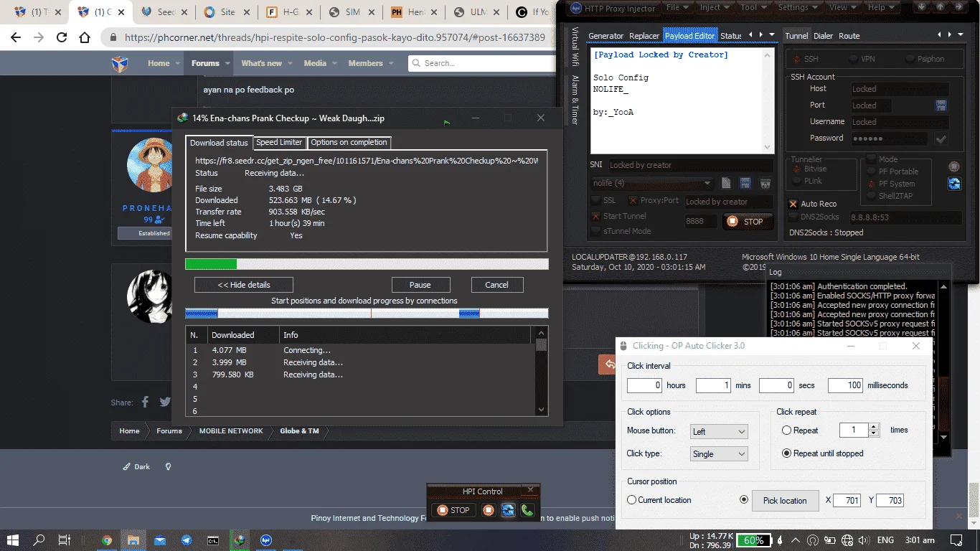Select the Repeat until stopped radio button
Screen dimensions: 980x551
coord(787,453)
